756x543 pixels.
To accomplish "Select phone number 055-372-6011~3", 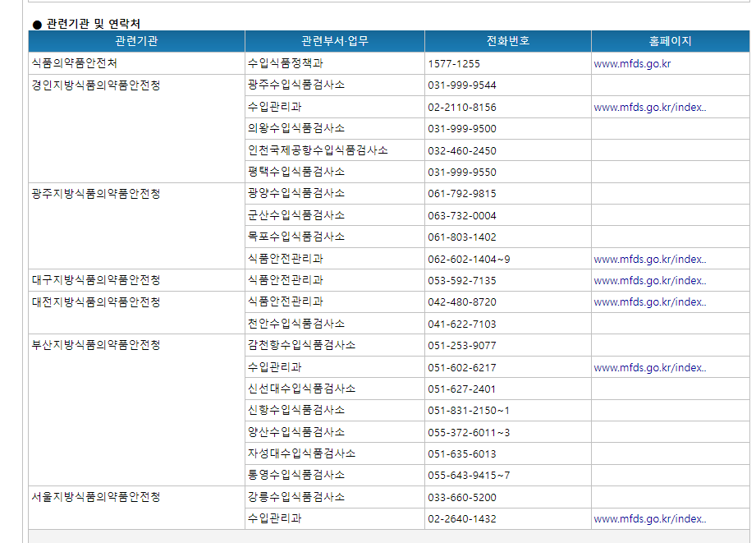I will pos(469,432).
